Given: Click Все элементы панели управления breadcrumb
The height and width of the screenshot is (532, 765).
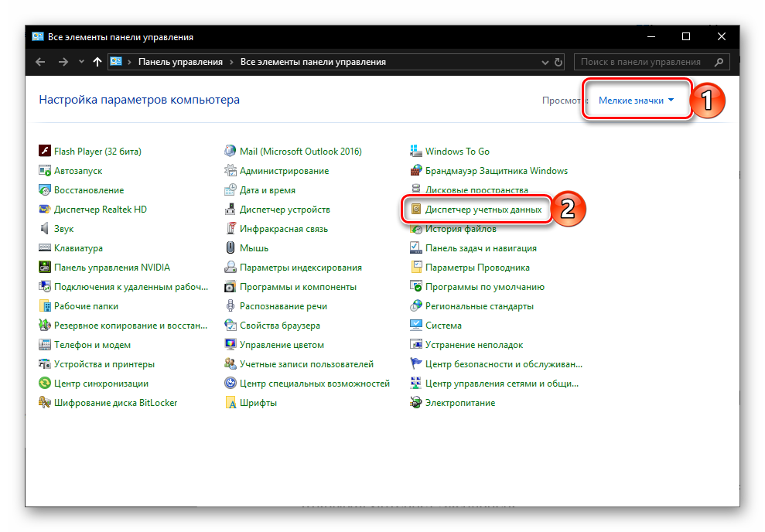Looking at the screenshot, I should (x=312, y=62).
